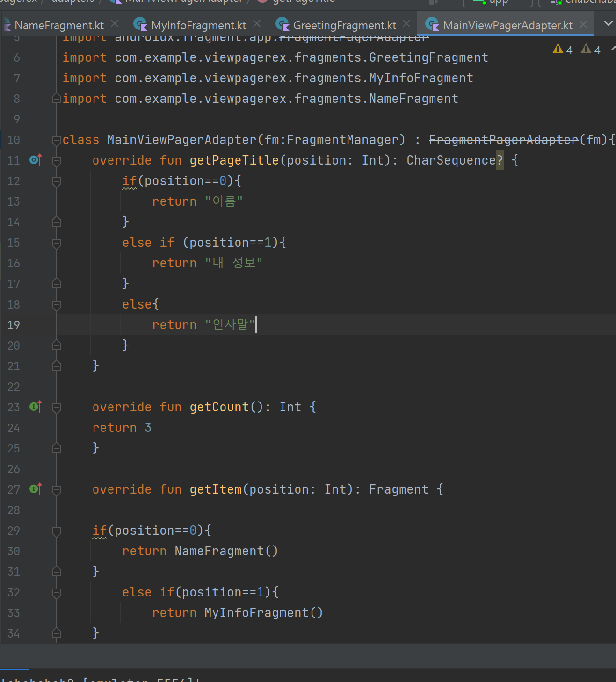Image resolution: width=616 pixels, height=682 pixels.
Task: Collapse the MainViewPagerAdapter class fold marker
Action: click(57, 140)
